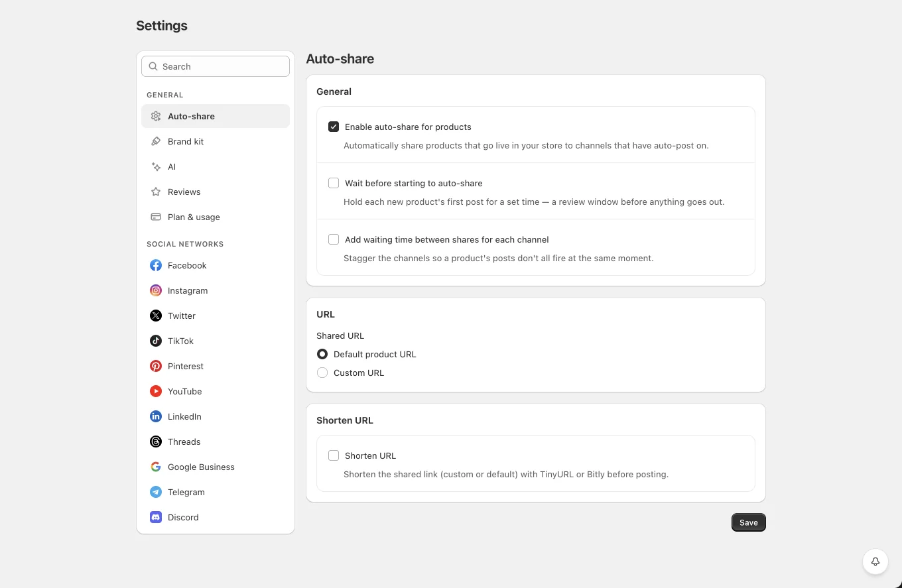Click the LinkedIn label text
This screenshot has width=902, height=588.
184,416
